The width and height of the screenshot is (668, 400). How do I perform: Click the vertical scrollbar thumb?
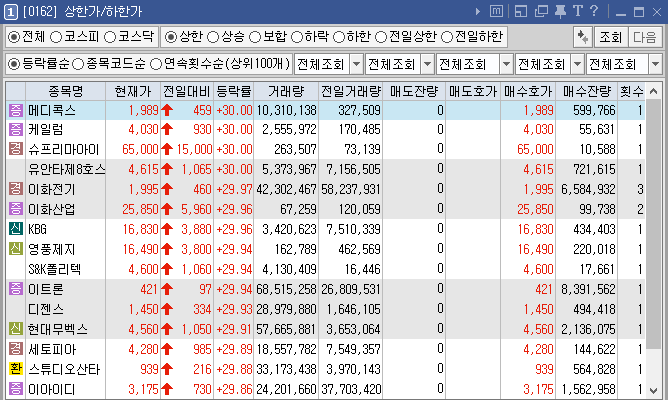654,224
